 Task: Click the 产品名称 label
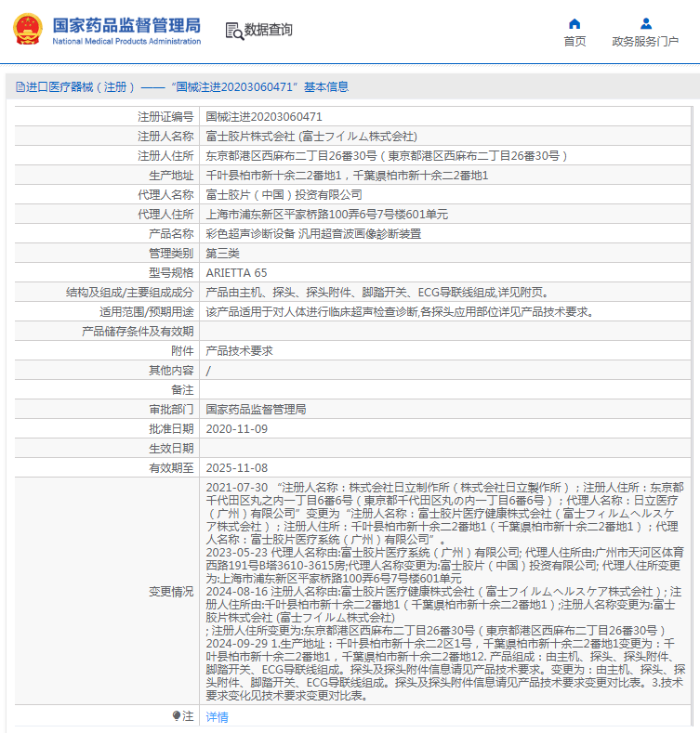point(171,234)
